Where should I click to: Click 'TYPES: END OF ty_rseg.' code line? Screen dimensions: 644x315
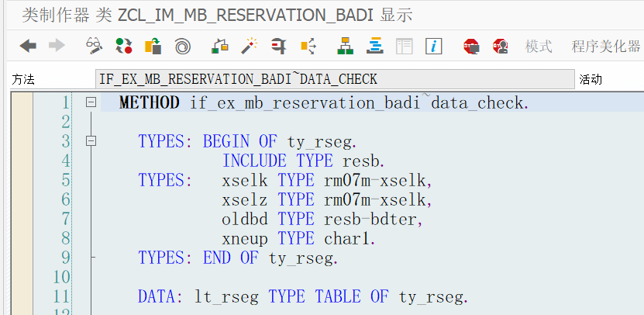pyautogui.click(x=238, y=258)
